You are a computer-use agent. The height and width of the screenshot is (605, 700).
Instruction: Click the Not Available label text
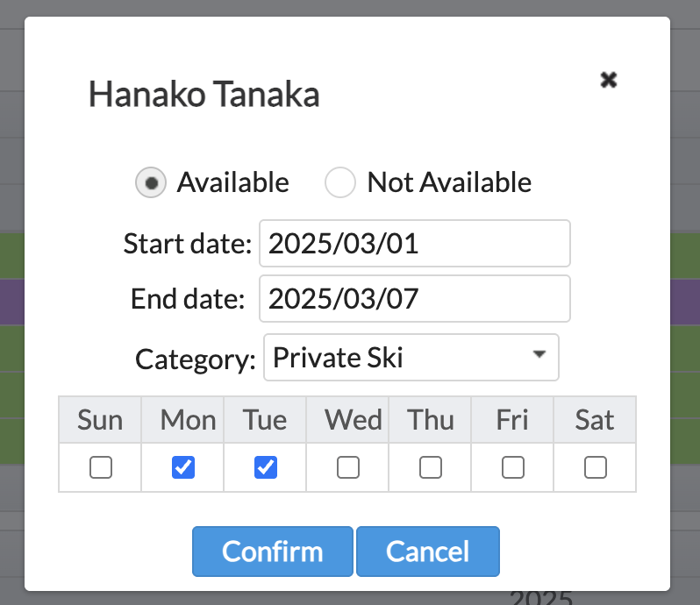[x=449, y=182]
